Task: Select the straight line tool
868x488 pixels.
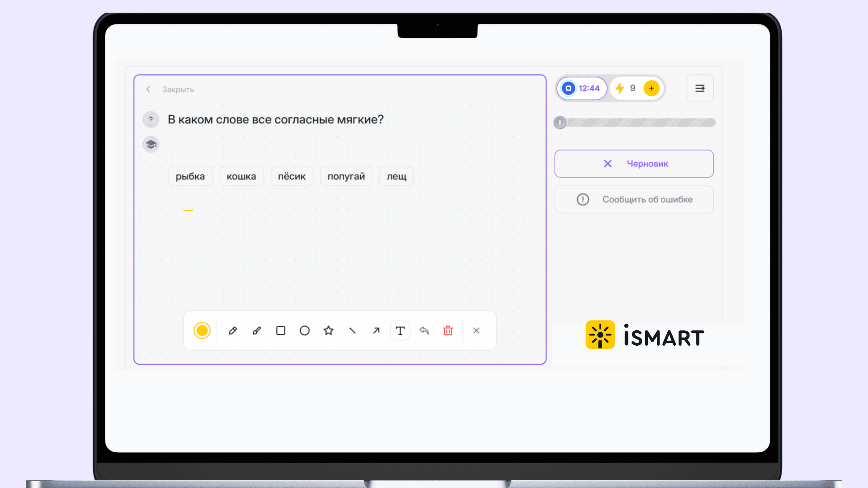Action: (x=353, y=331)
